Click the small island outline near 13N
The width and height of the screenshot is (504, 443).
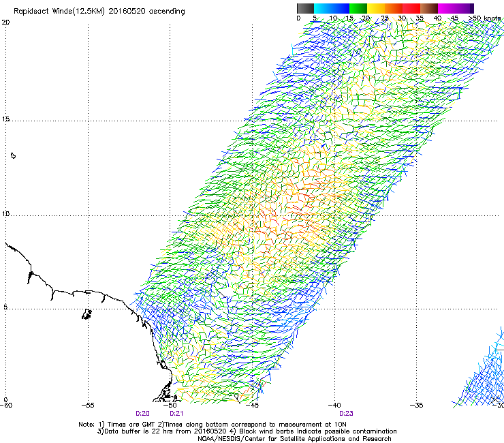click(x=13, y=155)
